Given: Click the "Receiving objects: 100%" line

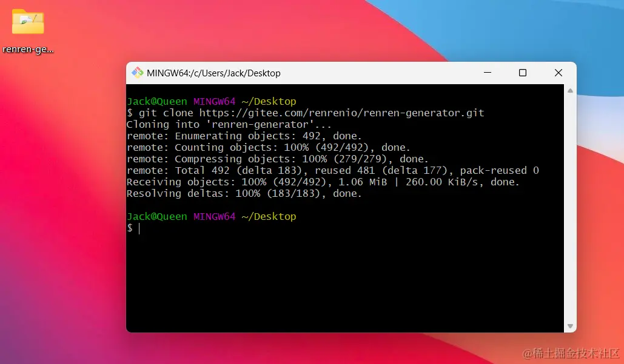Looking at the screenshot, I should pyautogui.click(x=323, y=182).
